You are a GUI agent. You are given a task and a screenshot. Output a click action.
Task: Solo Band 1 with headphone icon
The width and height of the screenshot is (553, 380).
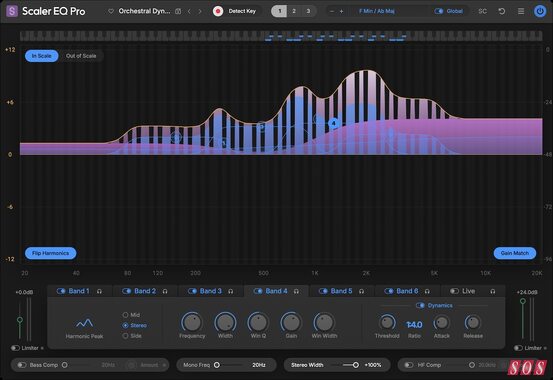coord(99,291)
